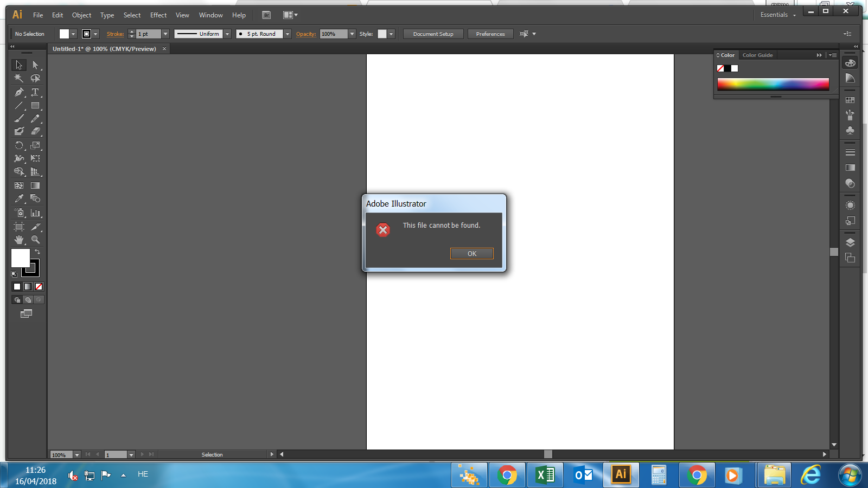This screenshot has height=488, width=868.
Task: Select the Scale tool
Action: (35, 145)
